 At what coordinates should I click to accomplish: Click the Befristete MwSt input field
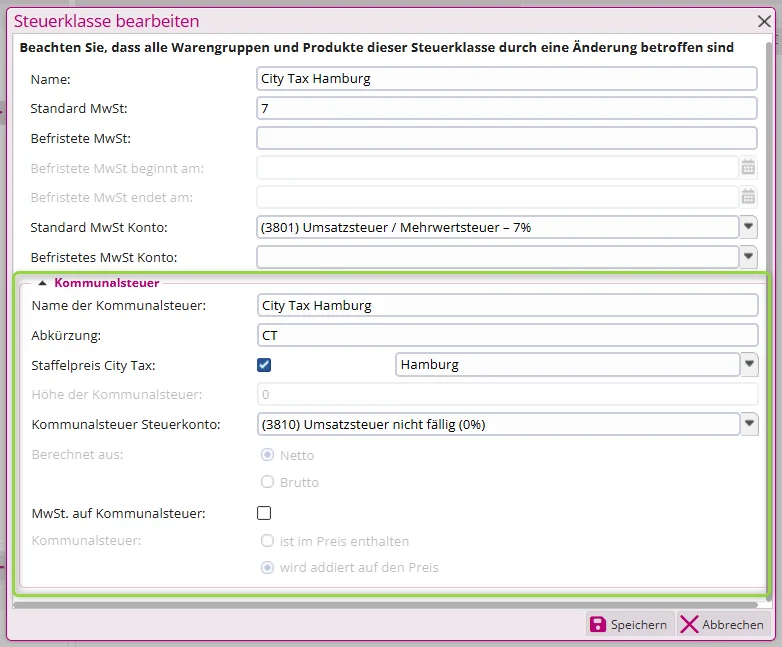click(x=507, y=138)
